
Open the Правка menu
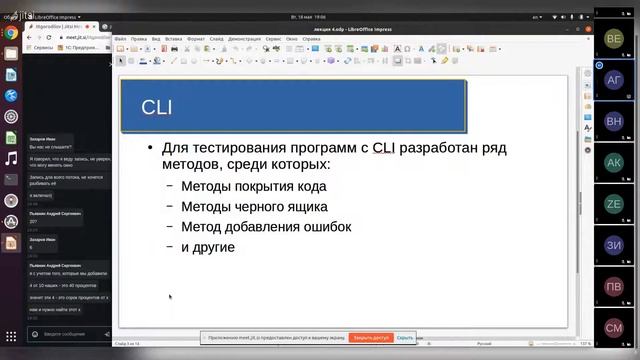(x=139, y=39)
